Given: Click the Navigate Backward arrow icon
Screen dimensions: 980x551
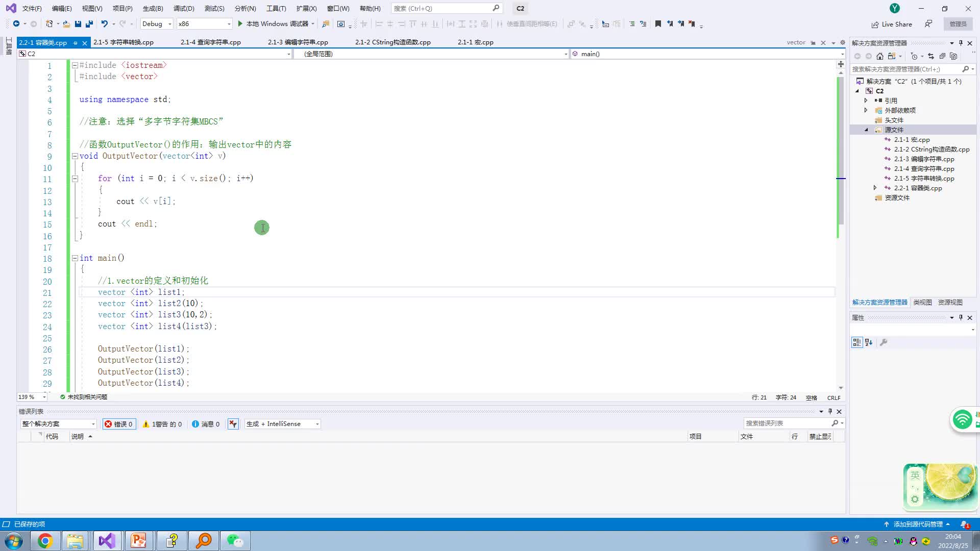Looking at the screenshot, I should [x=16, y=23].
